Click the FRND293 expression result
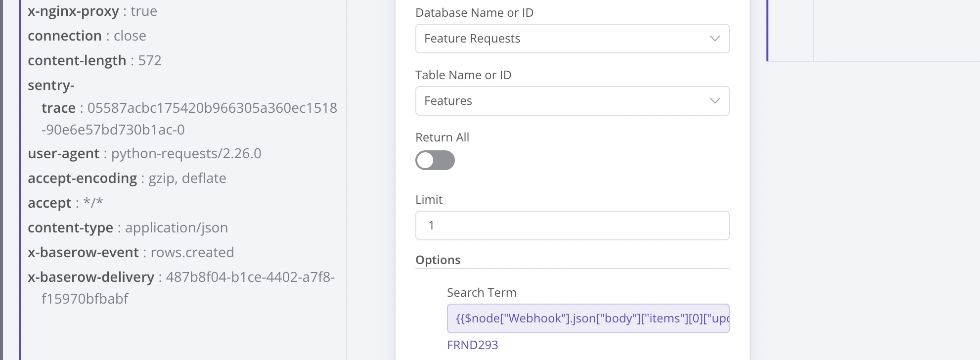Image resolution: width=980 pixels, height=360 pixels. pos(472,345)
